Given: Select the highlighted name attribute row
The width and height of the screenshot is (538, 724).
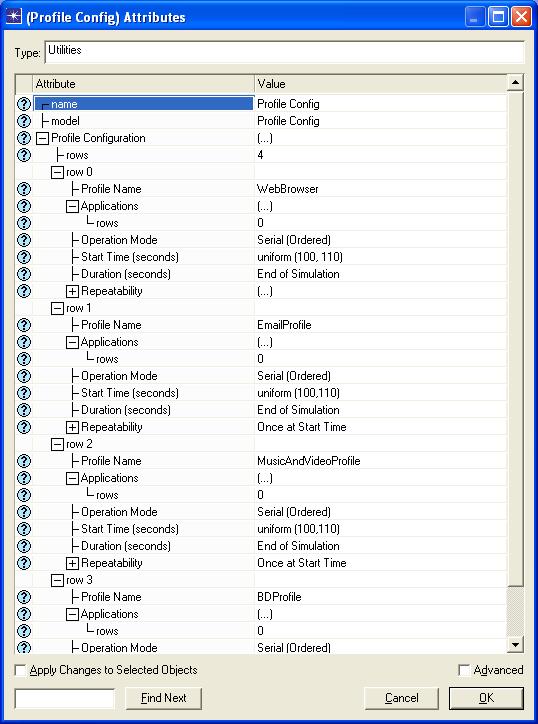Looking at the screenshot, I should tap(144, 104).
